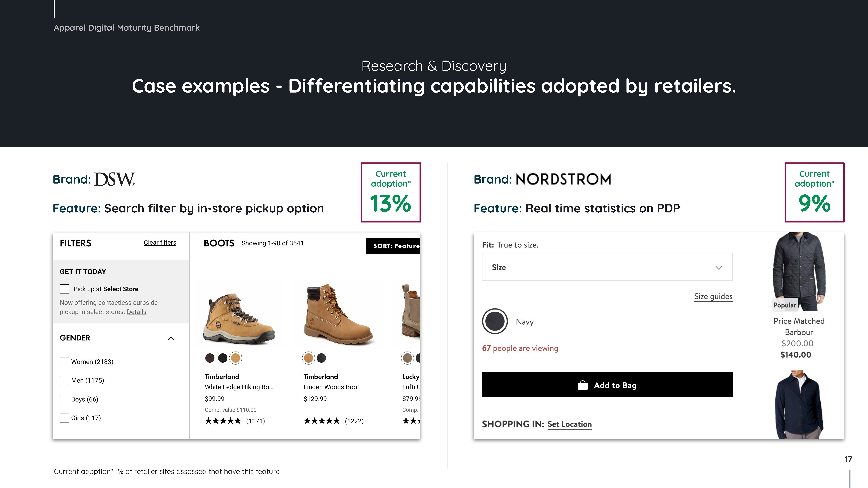Check the Pick up at Select Store box
Viewport: 868px width, 488px height.
click(64, 289)
